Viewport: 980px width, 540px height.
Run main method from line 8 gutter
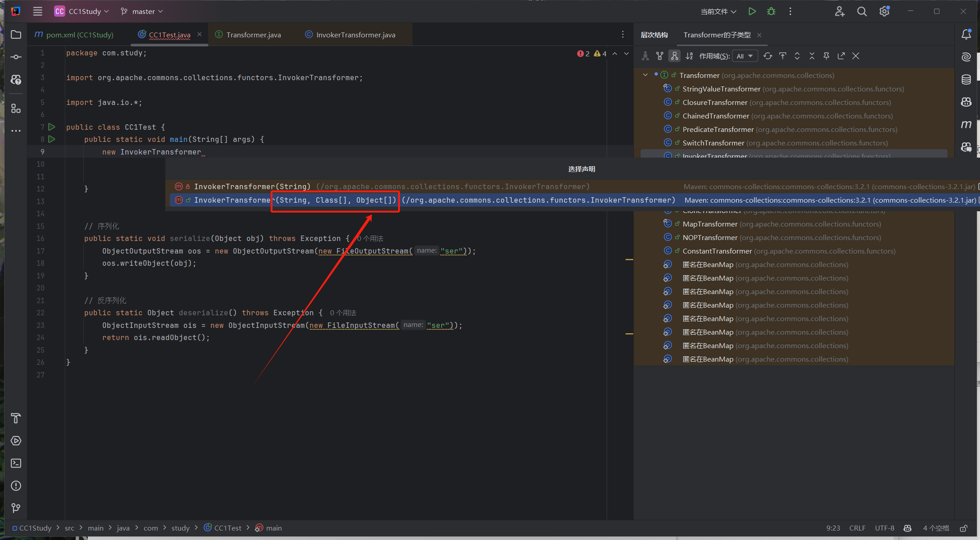[52, 139]
